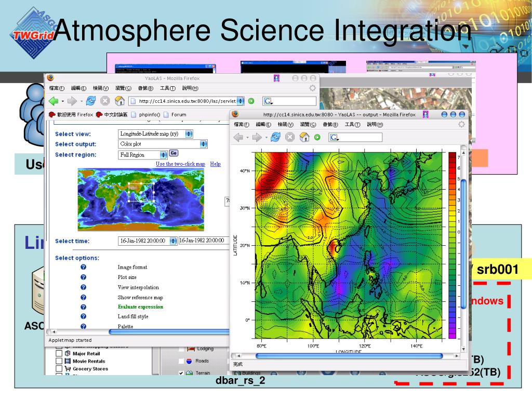Image resolution: width=532 pixels, height=399 pixels.
Task: Open the 瀏覽(G) menu in YaoLAS window
Action: [x=123, y=88]
